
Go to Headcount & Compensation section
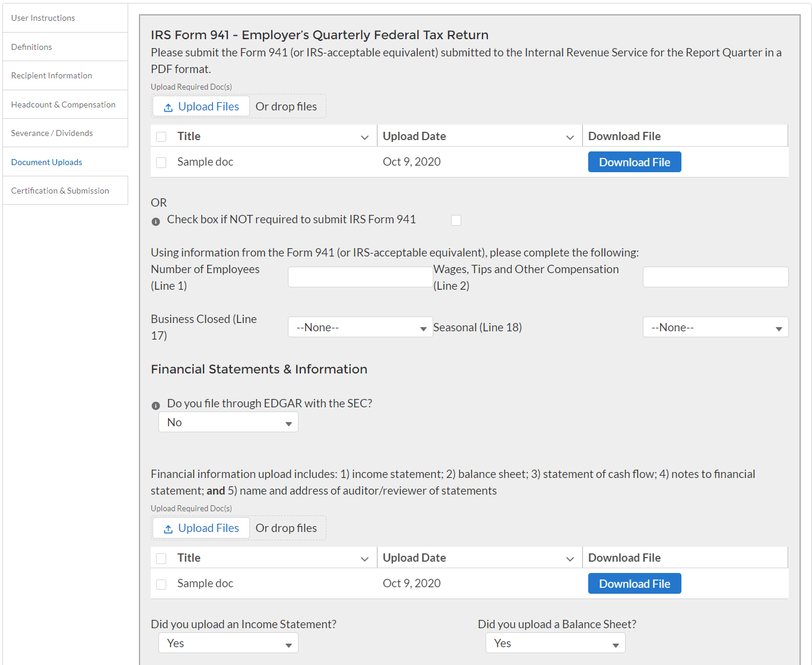point(64,104)
